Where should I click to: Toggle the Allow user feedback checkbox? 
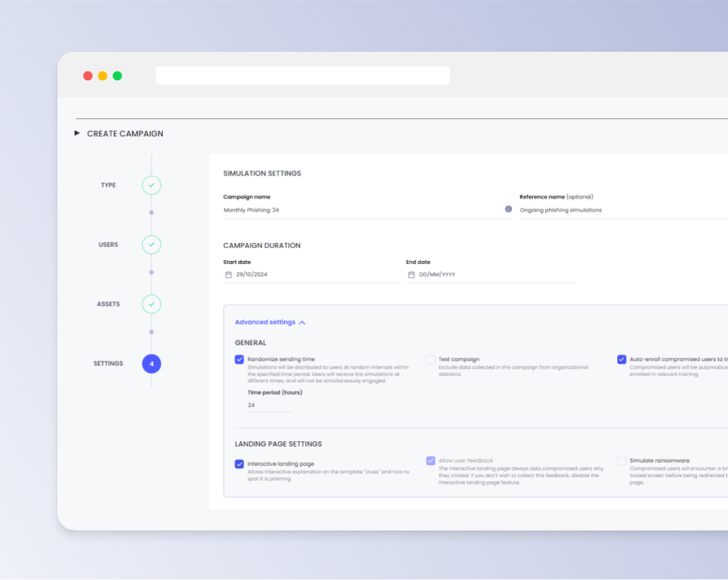tap(430, 460)
